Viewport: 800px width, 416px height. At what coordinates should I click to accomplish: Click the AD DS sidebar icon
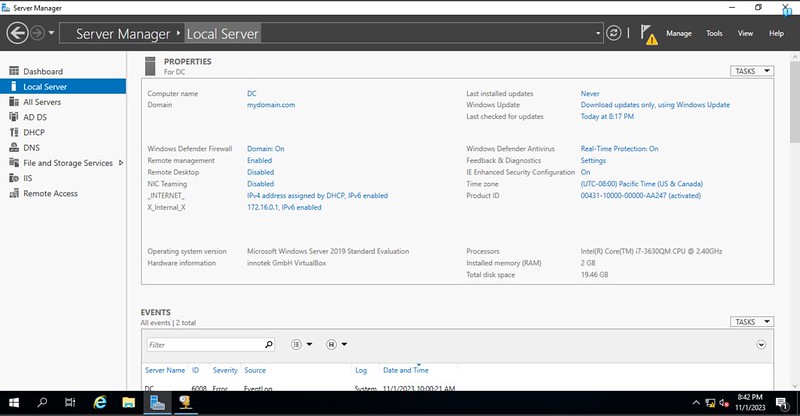(14, 117)
